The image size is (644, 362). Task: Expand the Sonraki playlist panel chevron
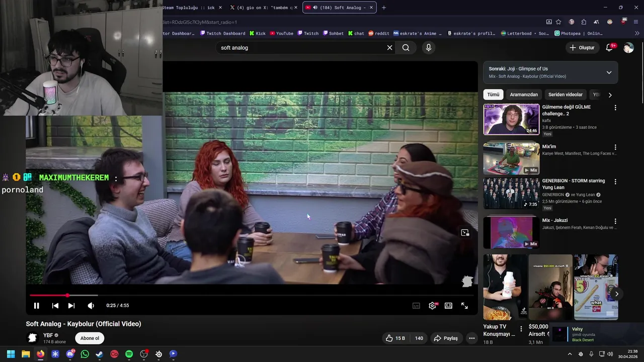pyautogui.click(x=609, y=72)
